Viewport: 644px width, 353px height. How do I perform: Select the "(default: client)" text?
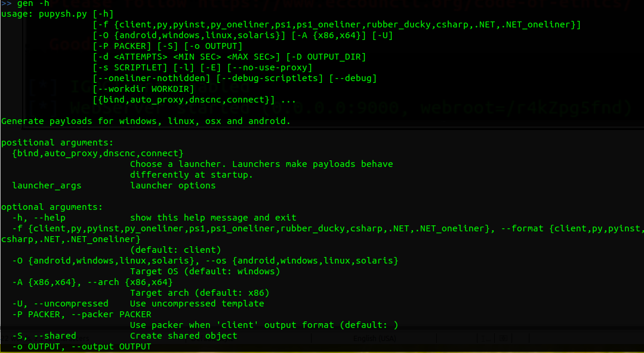coord(175,250)
